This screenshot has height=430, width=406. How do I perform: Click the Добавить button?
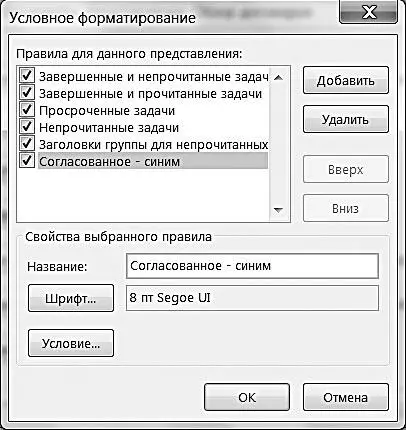[x=346, y=80]
